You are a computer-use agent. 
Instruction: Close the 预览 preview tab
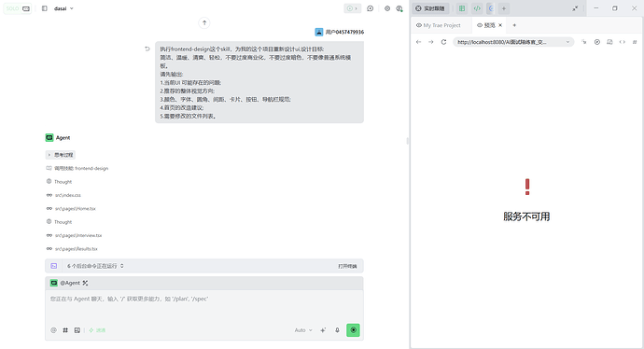(500, 25)
